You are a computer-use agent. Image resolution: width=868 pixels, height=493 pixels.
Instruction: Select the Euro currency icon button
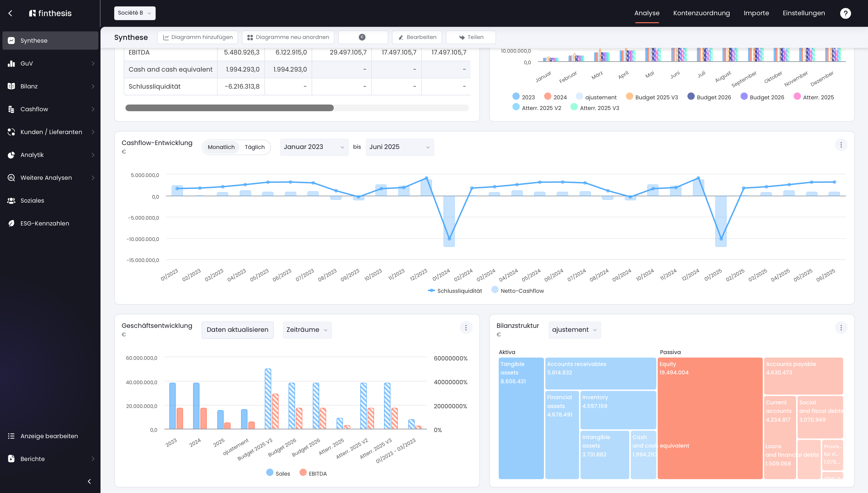click(x=363, y=37)
